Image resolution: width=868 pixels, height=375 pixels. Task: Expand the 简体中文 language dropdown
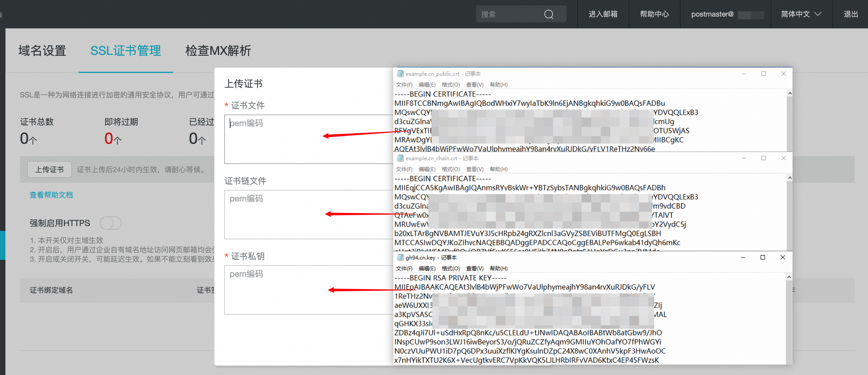click(x=801, y=14)
